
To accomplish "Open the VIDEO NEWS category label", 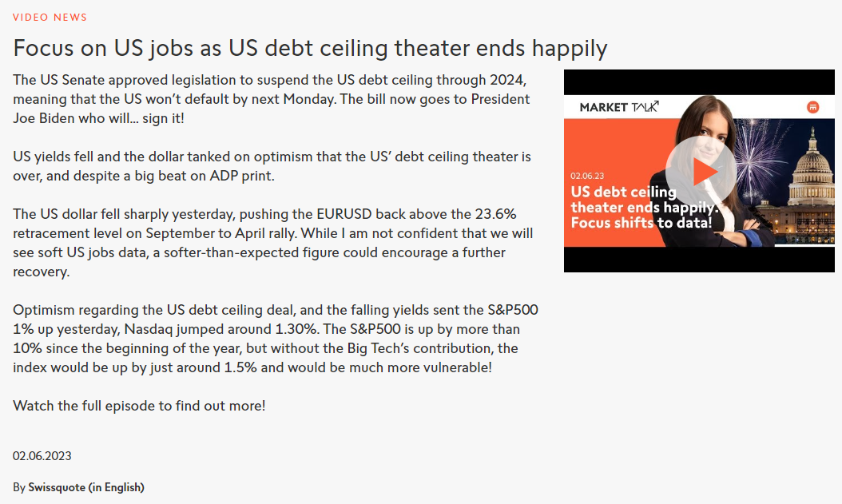I will [x=50, y=18].
